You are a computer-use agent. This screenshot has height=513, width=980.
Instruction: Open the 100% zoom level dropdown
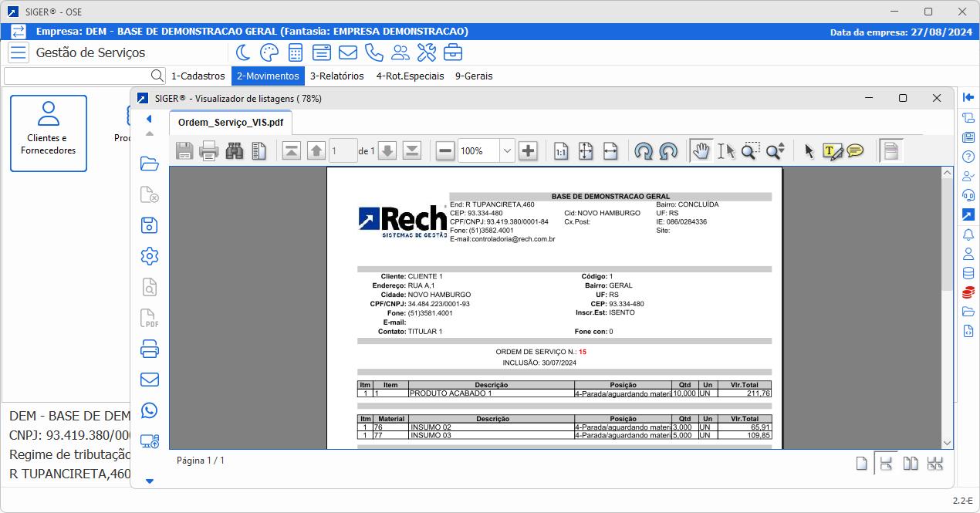[x=507, y=151]
